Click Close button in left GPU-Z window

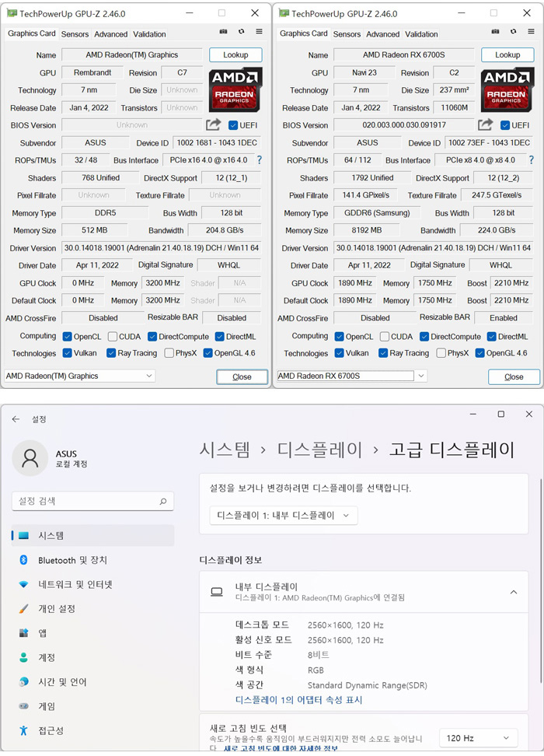[x=242, y=377]
